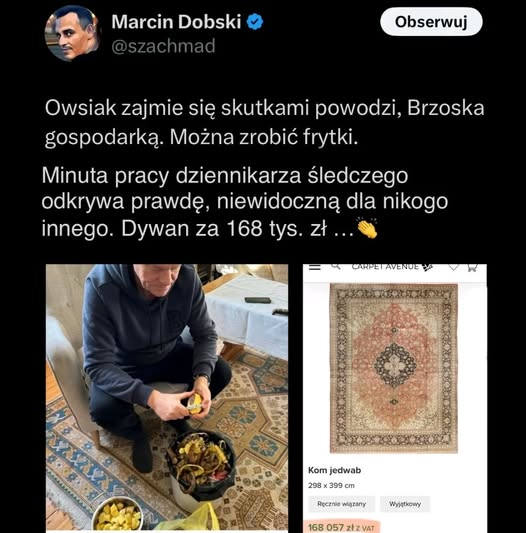Click the quoted text about Dywan za 168 tys.
The width and height of the screenshot is (526, 533).
(x=244, y=202)
